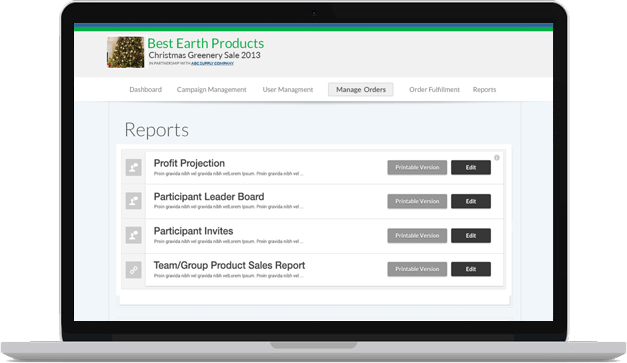Open Printable Version of Participant Leader Board
The width and height of the screenshot is (627, 363).
tap(417, 201)
